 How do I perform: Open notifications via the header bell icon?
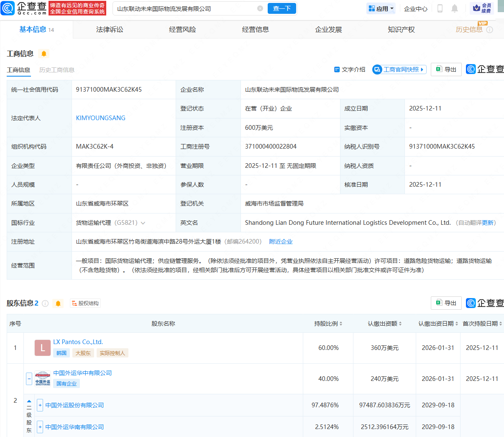[x=455, y=8]
